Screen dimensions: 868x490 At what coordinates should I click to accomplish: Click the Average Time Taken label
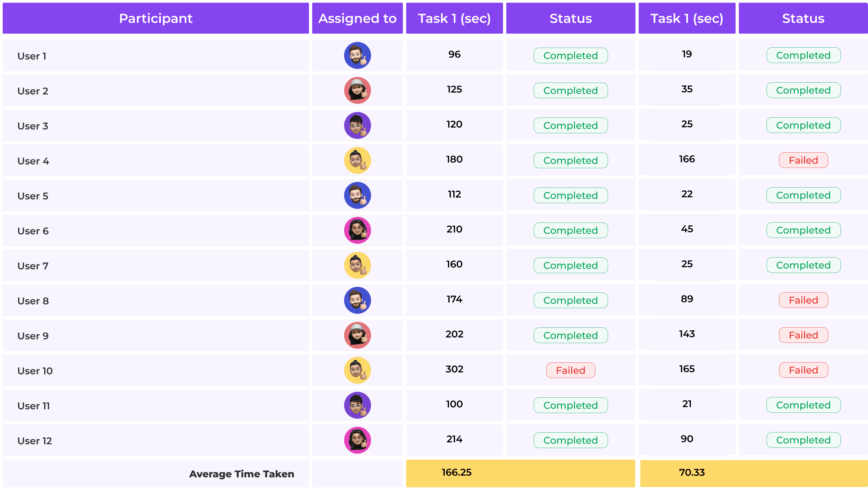241,474
